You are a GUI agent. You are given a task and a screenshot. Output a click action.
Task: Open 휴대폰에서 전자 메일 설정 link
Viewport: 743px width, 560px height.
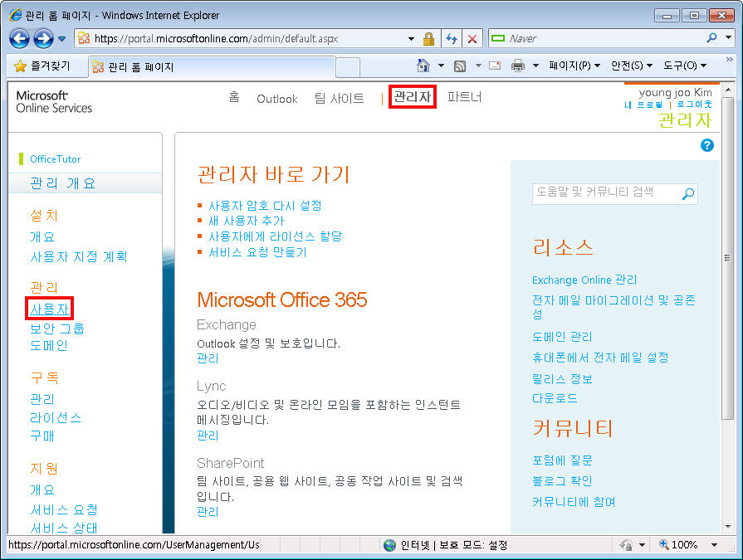(600, 358)
